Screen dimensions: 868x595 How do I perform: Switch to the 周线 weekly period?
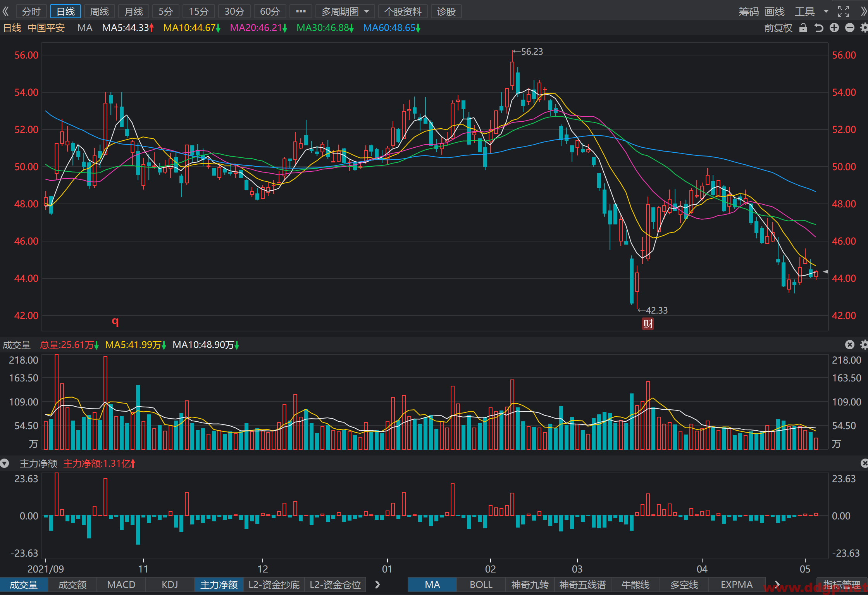(x=100, y=12)
